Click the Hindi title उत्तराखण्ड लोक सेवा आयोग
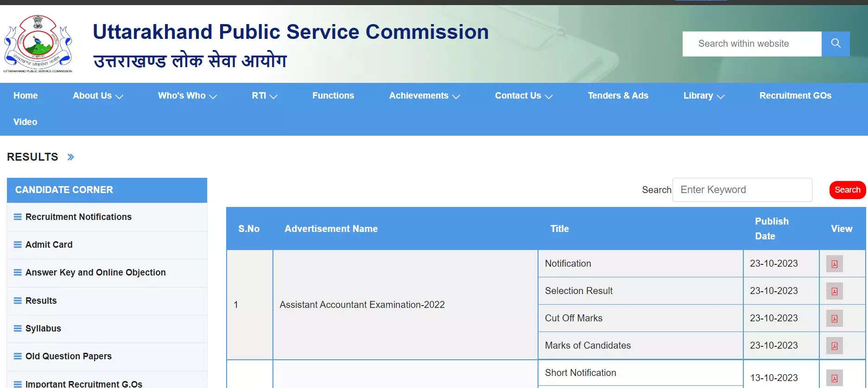Viewport: 868px width, 388px height. pyautogui.click(x=190, y=61)
